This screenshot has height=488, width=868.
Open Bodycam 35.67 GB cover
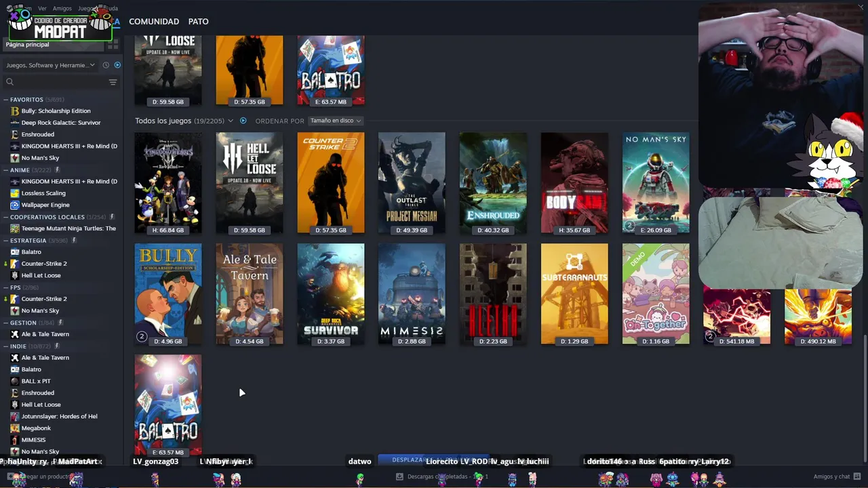(574, 183)
